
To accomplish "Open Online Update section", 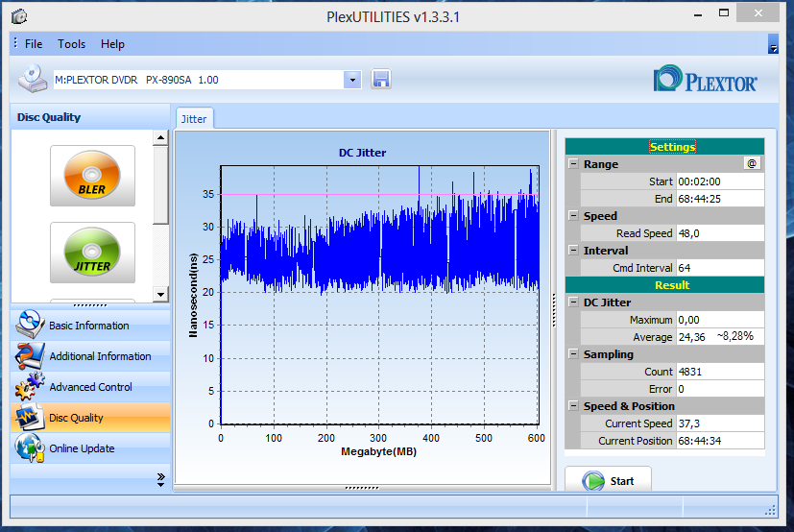I will tap(90, 448).
